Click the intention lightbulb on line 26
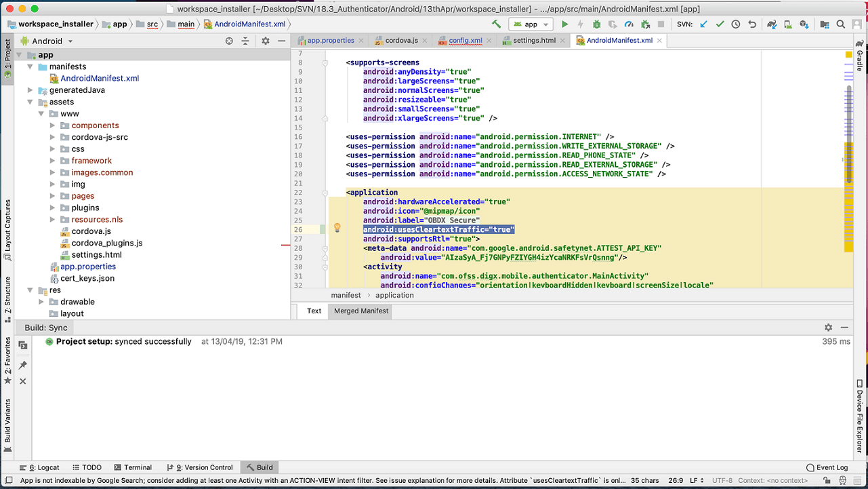The height and width of the screenshot is (489, 868). pos(337,229)
